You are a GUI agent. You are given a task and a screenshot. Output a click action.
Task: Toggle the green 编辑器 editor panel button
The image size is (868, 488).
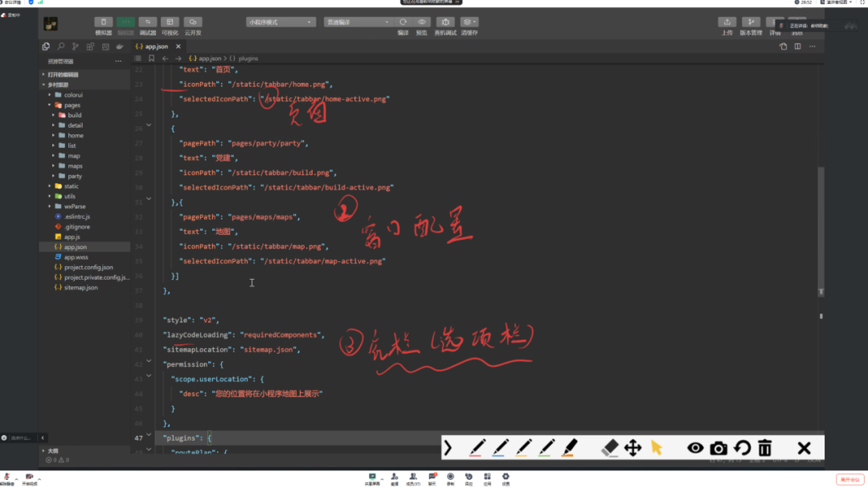125,23
